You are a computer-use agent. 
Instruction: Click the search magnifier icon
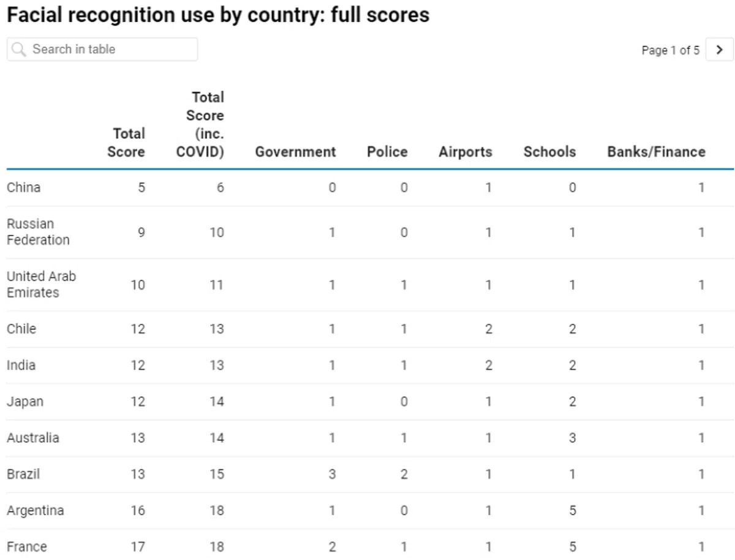pos(20,50)
